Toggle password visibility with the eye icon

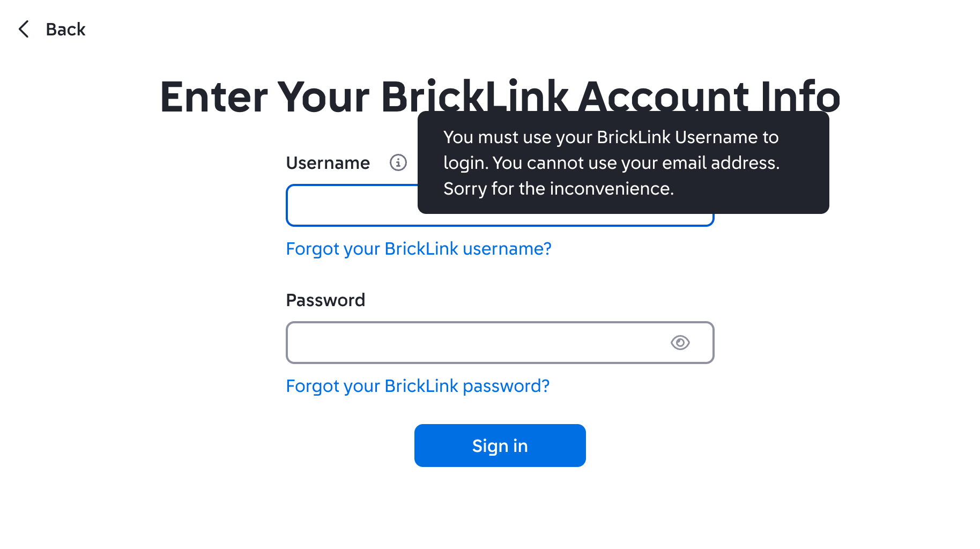tap(680, 343)
